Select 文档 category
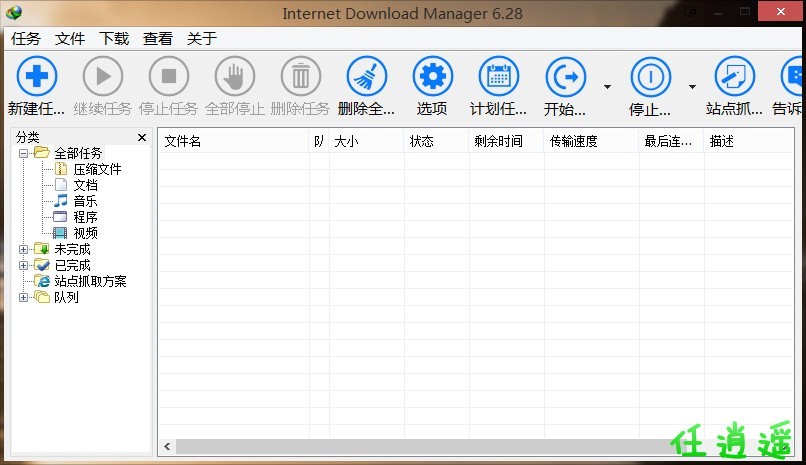 pos(85,185)
